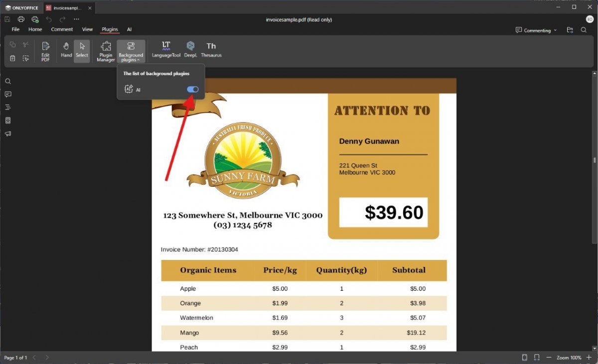598x364 pixels.
Task: Expand the Commenting mode dropdown
Action: coord(536,30)
